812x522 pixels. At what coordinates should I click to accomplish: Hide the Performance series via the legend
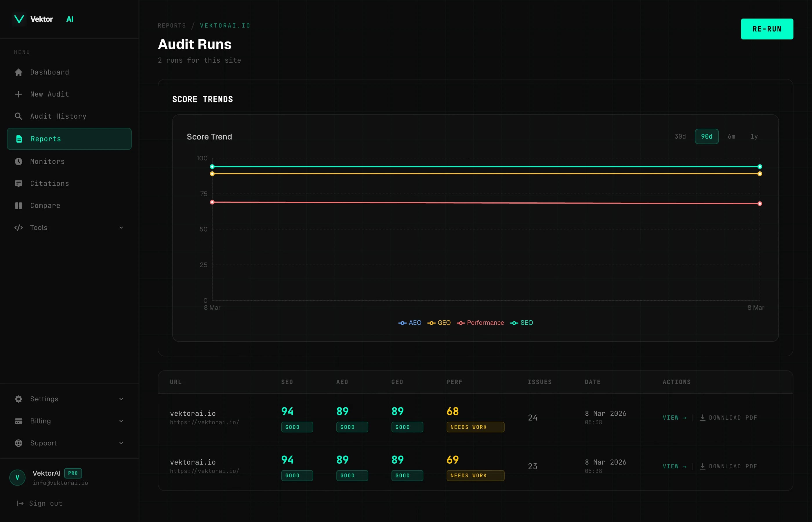[480, 322]
